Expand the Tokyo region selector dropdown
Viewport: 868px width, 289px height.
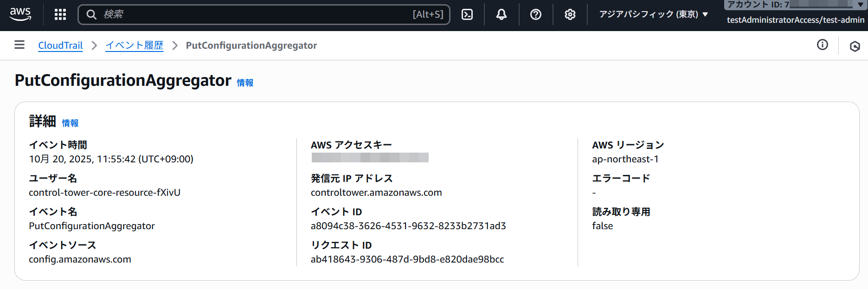coord(653,14)
